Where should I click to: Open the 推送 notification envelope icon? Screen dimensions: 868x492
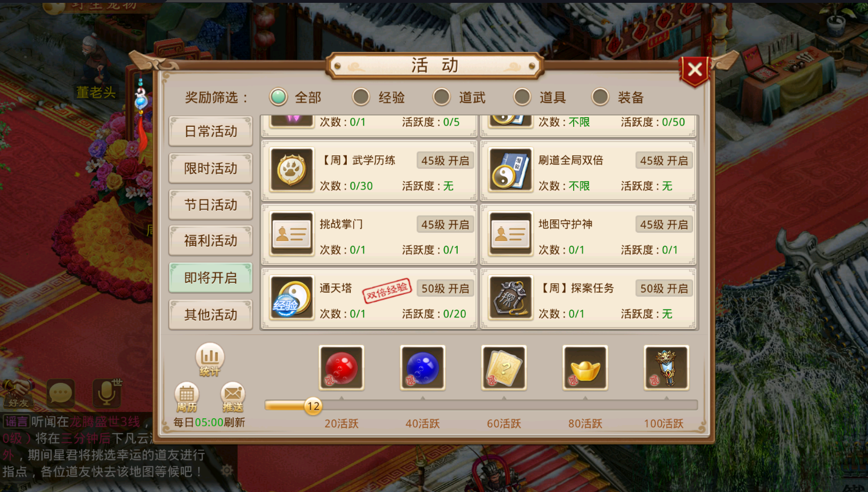[233, 397]
